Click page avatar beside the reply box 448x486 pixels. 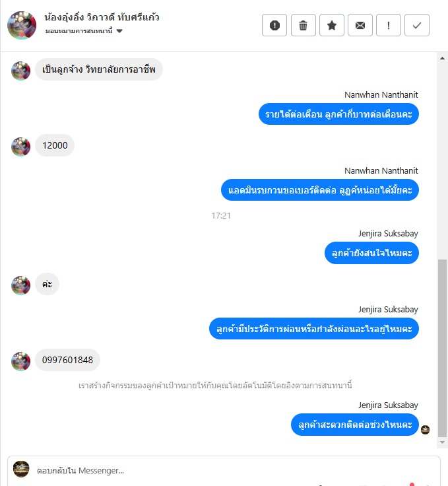click(x=21, y=469)
